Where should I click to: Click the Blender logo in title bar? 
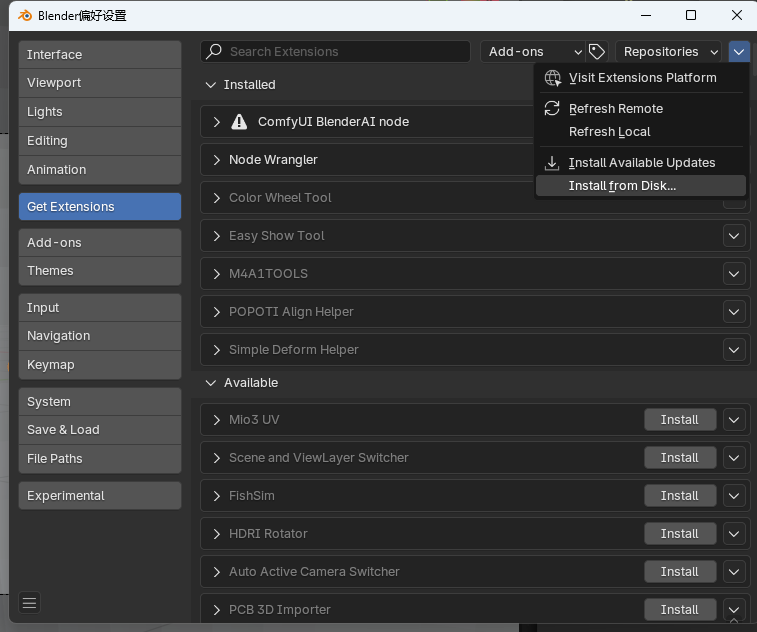[25, 15]
